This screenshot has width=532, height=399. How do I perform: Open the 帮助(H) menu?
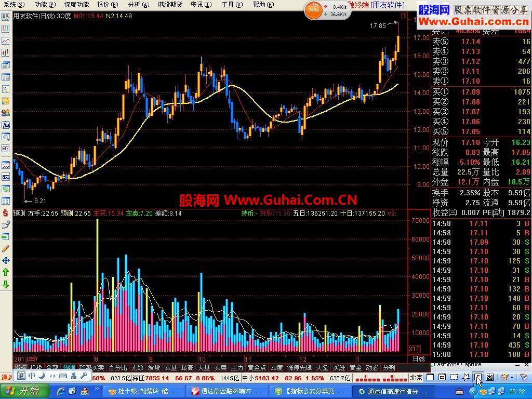(x=263, y=4)
